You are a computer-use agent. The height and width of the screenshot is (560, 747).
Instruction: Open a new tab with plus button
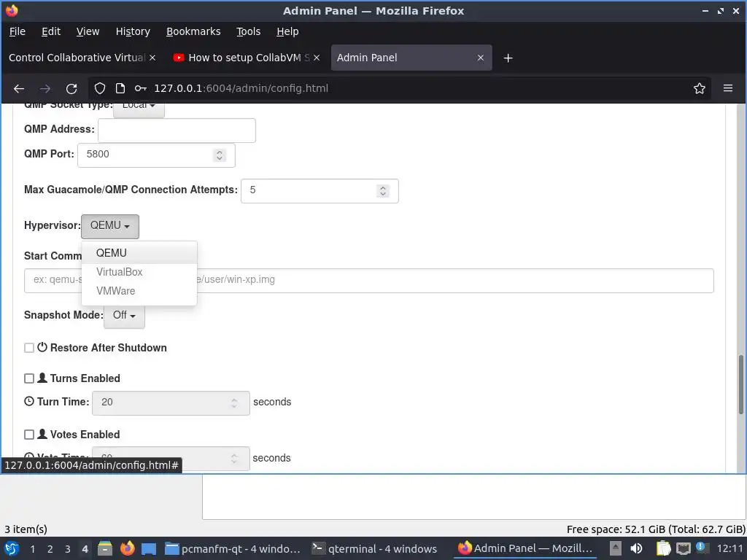508,58
